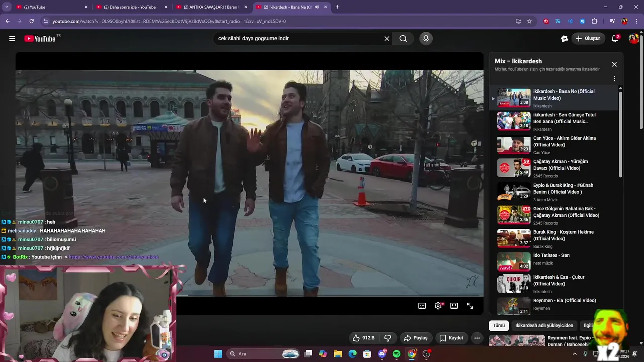Image resolution: width=644 pixels, height=362 pixels.
Task: Start voice search with the microphone
Action: click(x=426, y=38)
